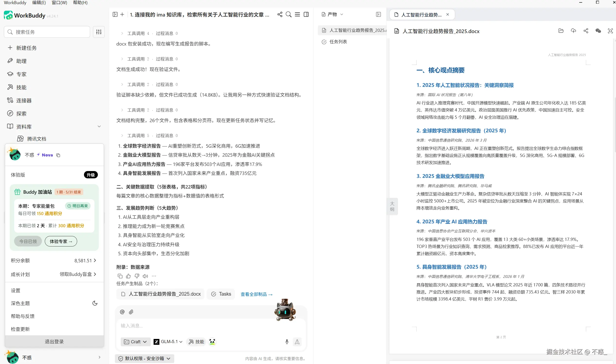Open the 大纲 outline side tab
This screenshot has height=364, width=616.
[392, 206]
